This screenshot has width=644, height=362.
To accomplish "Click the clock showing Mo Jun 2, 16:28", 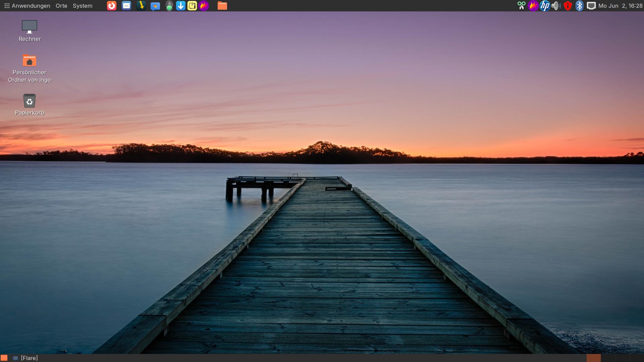I will tap(620, 6).
